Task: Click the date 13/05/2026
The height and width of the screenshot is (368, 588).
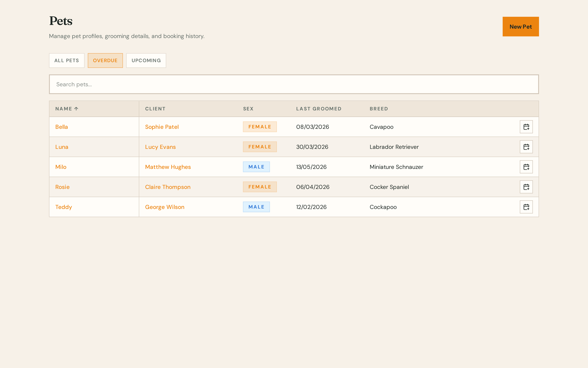Action: point(311,167)
